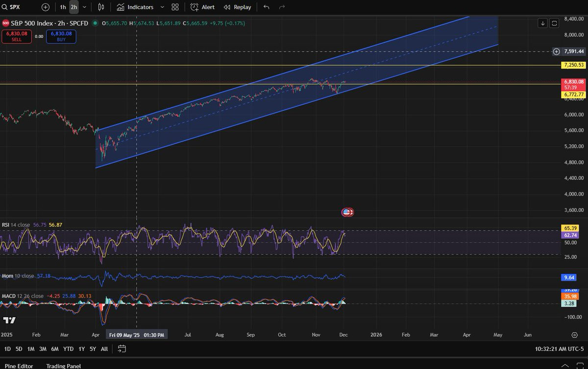Open the layout grid templates icon
Image resolution: width=588 pixels, height=369 pixels.
pyautogui.click(x=175, y=7)
